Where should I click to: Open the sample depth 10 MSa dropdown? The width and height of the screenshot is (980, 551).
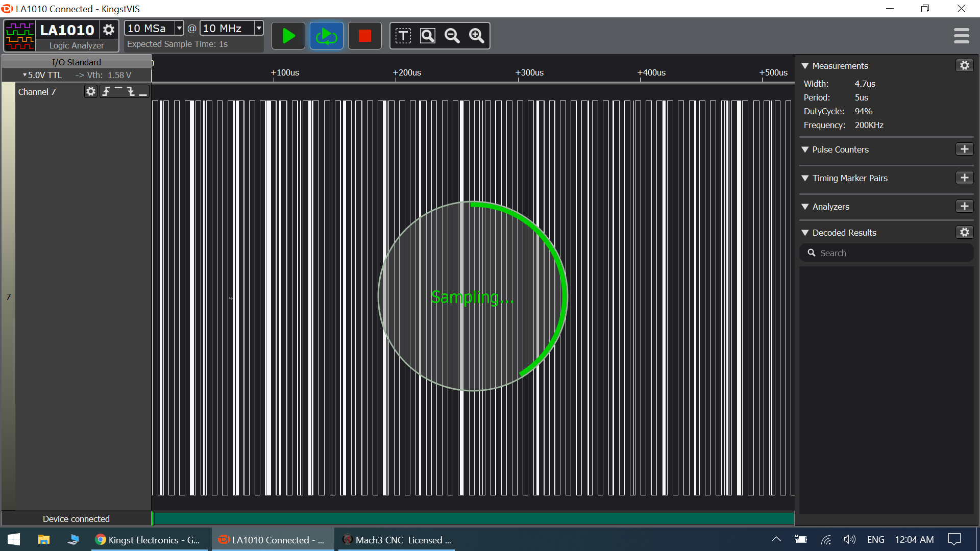[179, 28]
